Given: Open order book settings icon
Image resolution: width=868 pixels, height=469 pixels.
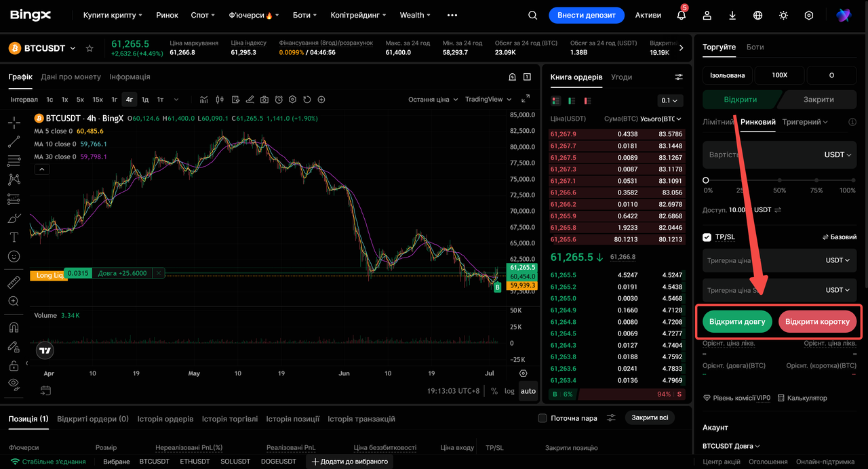Looking at the screenshot, I should click(x=679, y=77).
